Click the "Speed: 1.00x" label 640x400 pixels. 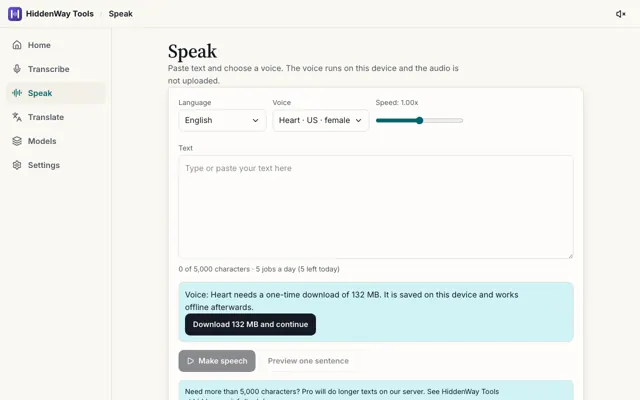pos(397,102)
